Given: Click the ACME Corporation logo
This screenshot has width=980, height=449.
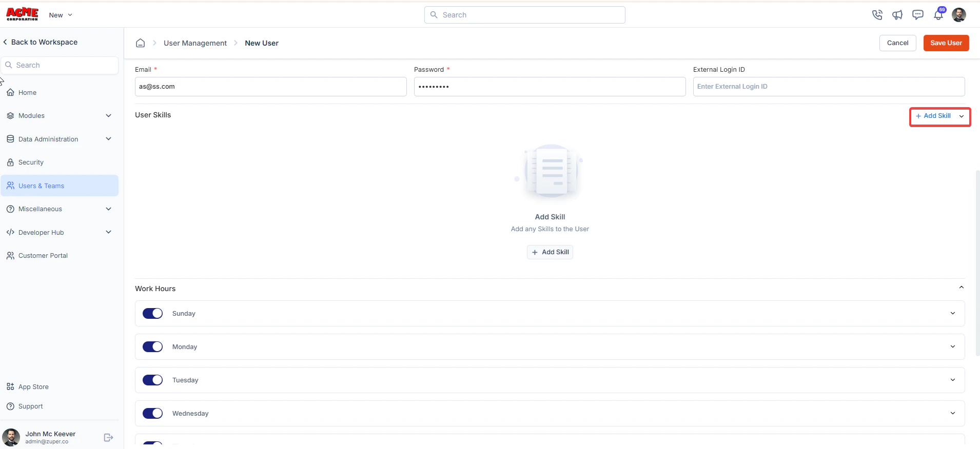Looking at the screenshot, I should (x=22, y=14).
